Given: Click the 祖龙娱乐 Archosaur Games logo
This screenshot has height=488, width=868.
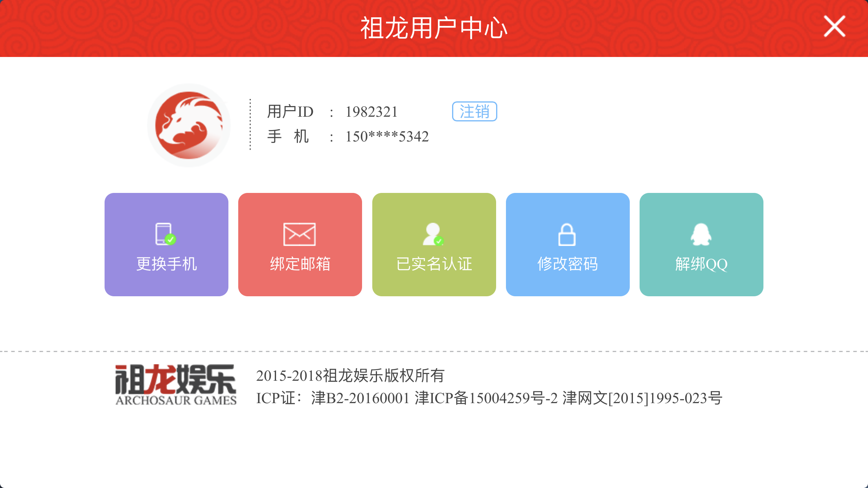Looking at the screenshot, I should click(x=176, y=385).
